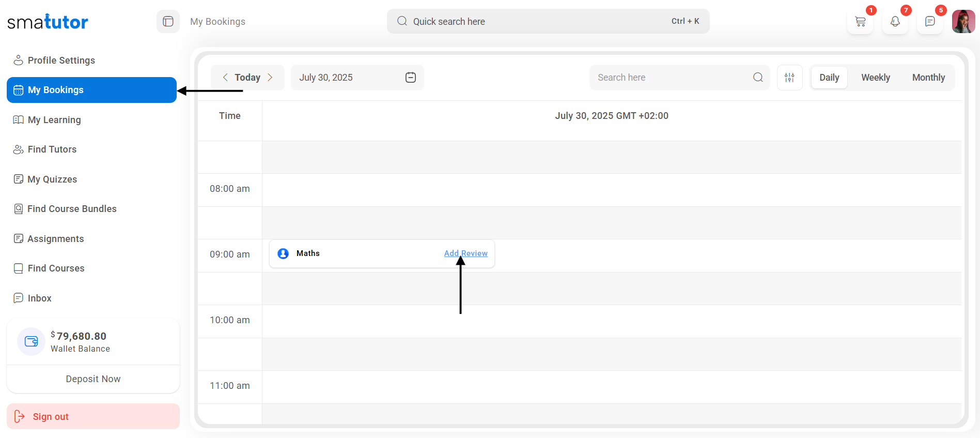Viewport: 980px width, 438px height.
Task: Open date picker for July 30, 2025
Action: click(410, 78)
